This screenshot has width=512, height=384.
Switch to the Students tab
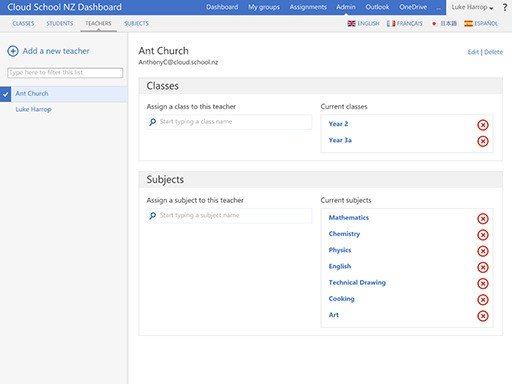point(60,24)
